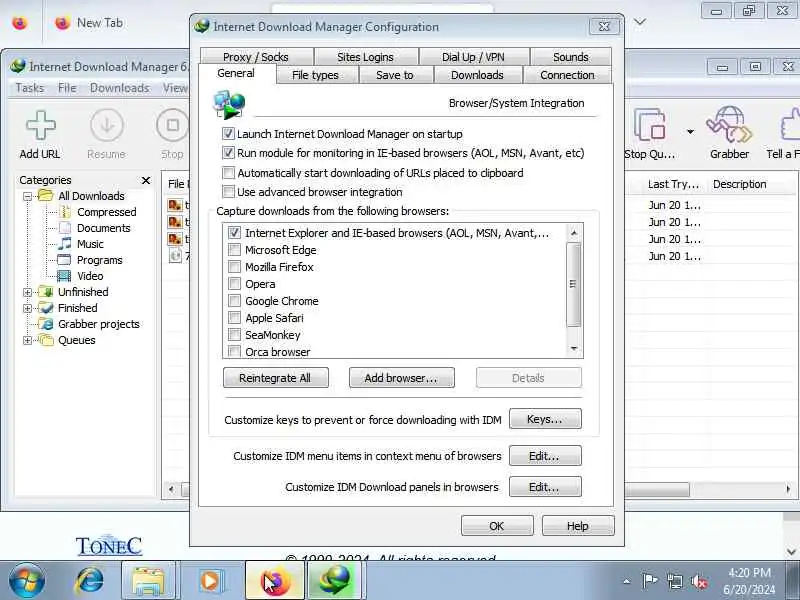The image size is (800, 600).
Task: Click browser list scroll up arrow
Action: 574,233
